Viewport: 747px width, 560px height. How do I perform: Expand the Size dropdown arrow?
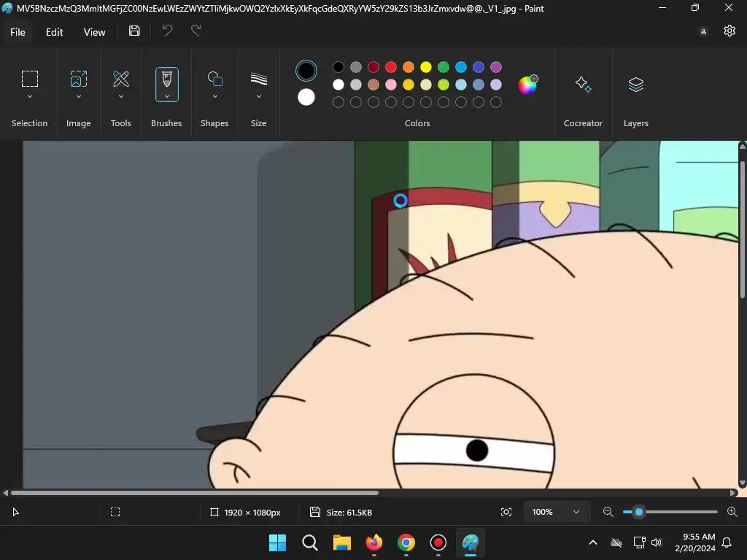click(x=259, y=97)
